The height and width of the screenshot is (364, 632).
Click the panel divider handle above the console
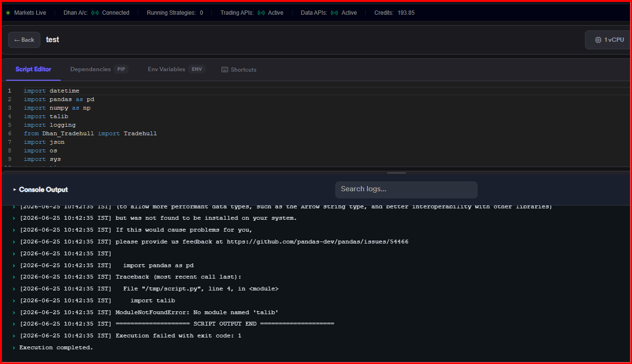point(396,173)
